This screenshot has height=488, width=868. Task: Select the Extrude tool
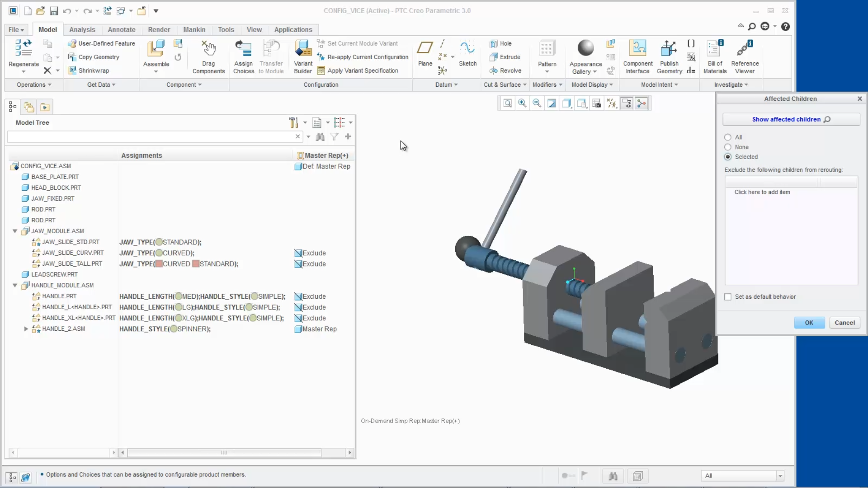pyautogui.click(x=505, y=57)
